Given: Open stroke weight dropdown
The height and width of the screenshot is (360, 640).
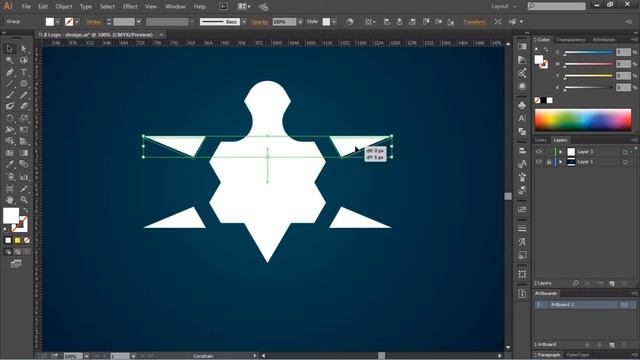Looking at the screenshot, I should [x=139, y=22].
